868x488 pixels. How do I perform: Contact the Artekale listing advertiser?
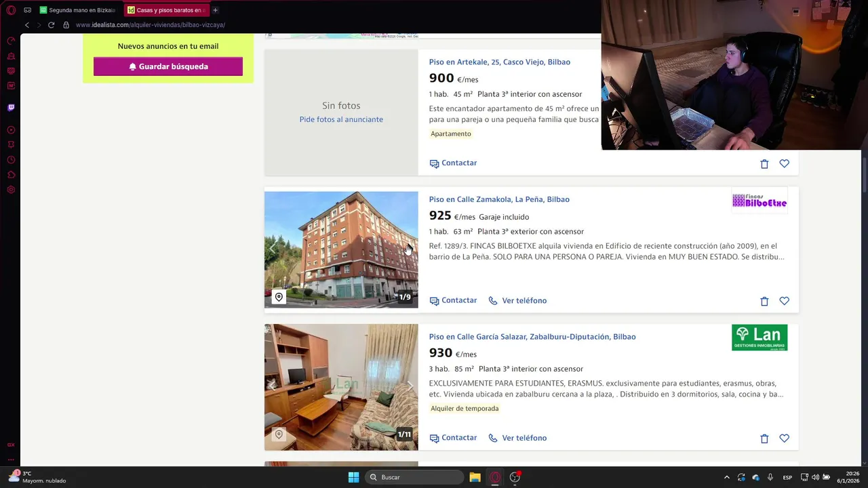tap(453, 163)
